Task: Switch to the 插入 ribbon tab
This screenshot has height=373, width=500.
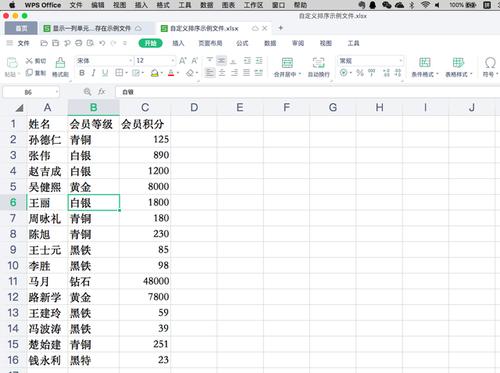Action: (x=178, y=43)
